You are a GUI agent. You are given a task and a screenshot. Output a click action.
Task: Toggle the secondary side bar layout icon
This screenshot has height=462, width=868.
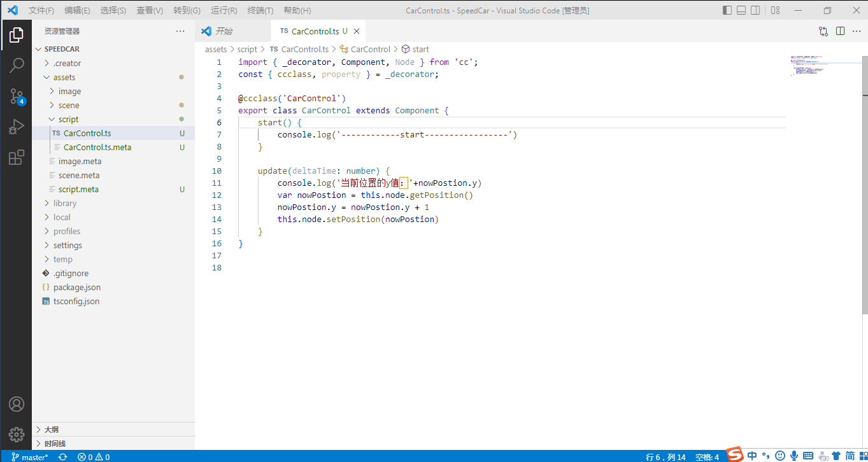coord(755,10)
